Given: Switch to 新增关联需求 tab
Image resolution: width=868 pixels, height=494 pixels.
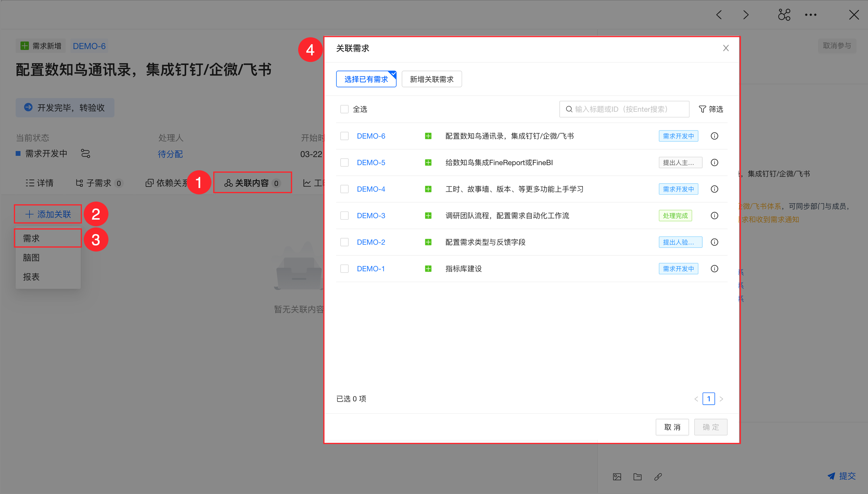Looking at the screenshot, I should pyautogui.click(x=431, y=79).
